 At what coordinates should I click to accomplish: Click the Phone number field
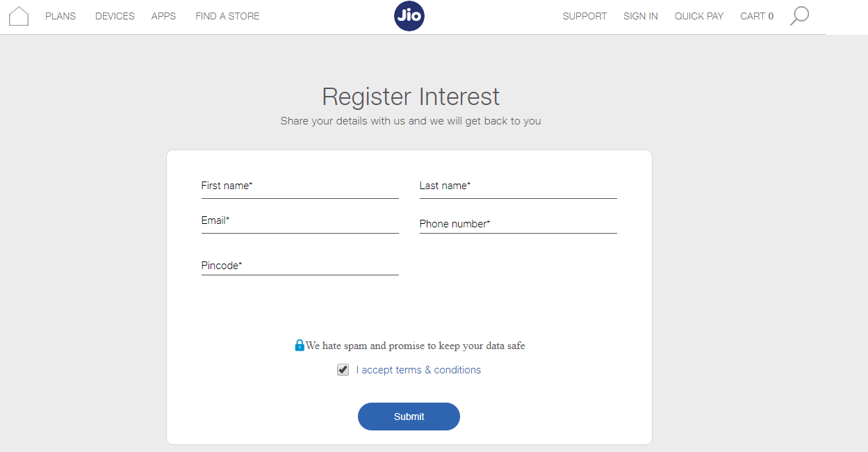point(518,224)
